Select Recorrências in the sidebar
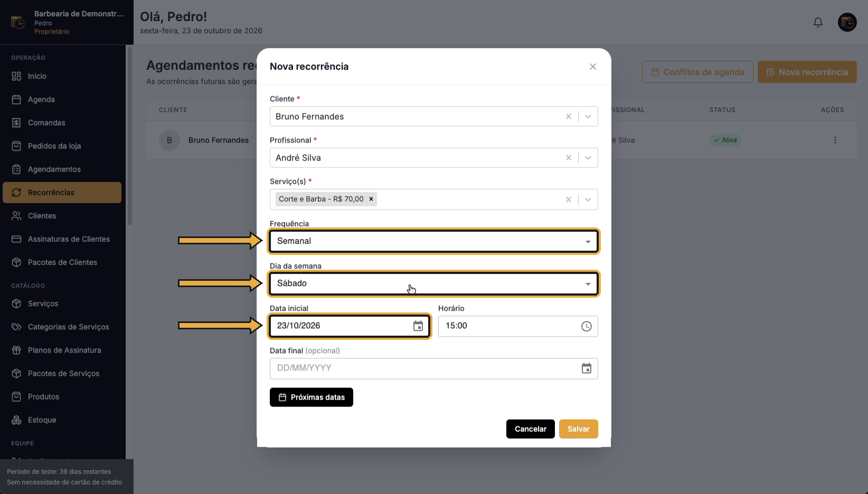This screenshot has height=494, width=868. tap(62, 193)
